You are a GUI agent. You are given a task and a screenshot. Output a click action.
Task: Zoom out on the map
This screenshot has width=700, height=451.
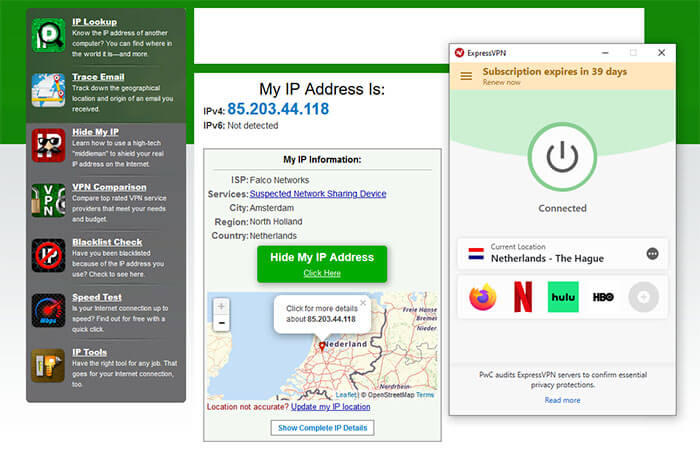coord(221,323)
